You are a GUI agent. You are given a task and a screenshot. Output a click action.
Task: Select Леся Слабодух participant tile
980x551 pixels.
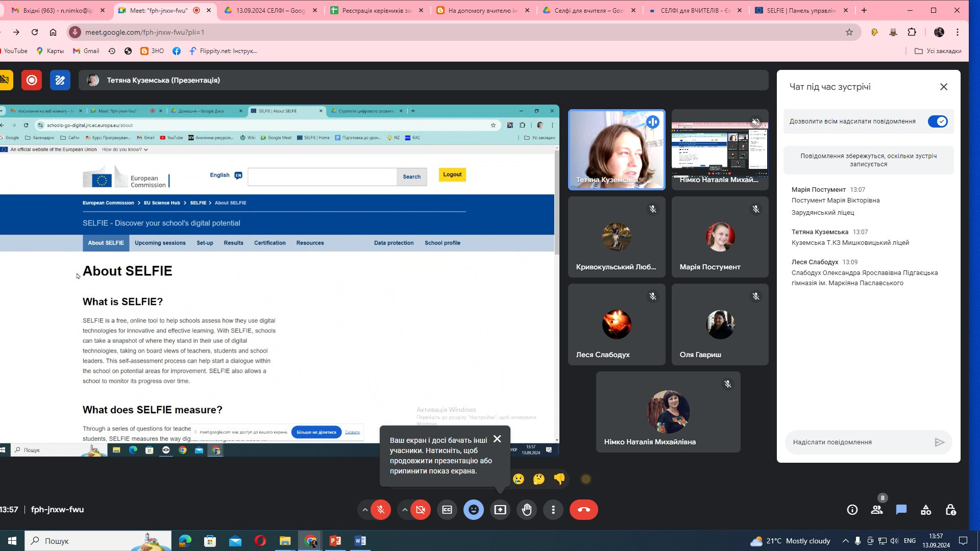pos(617,324)
